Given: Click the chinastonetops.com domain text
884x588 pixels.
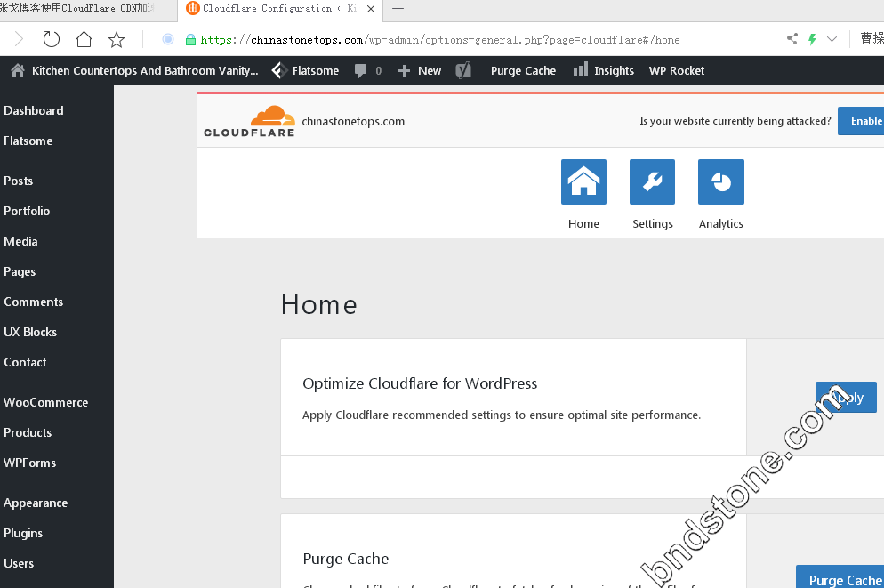Looking at the screenshot, I should coord(353,121).
